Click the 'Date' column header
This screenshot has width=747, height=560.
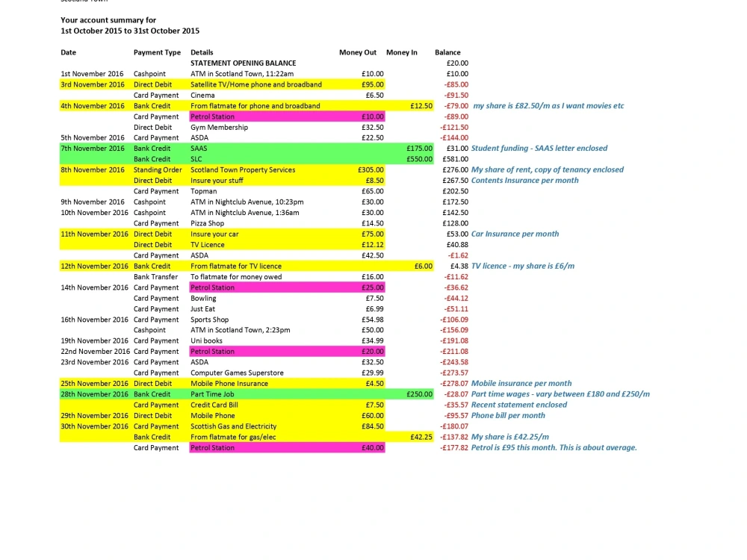[x=68, y=52]
